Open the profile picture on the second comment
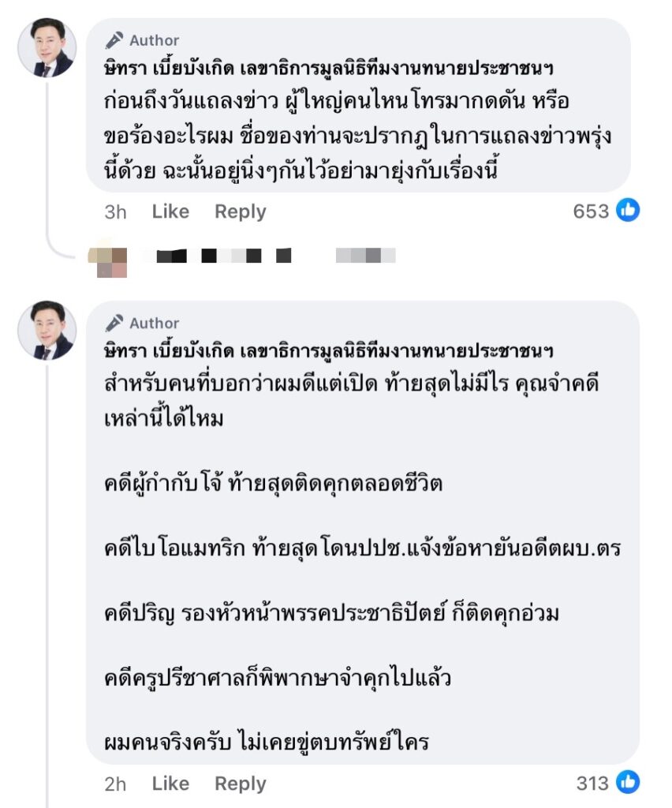672x808 pixels. click(x=47, y=331)
